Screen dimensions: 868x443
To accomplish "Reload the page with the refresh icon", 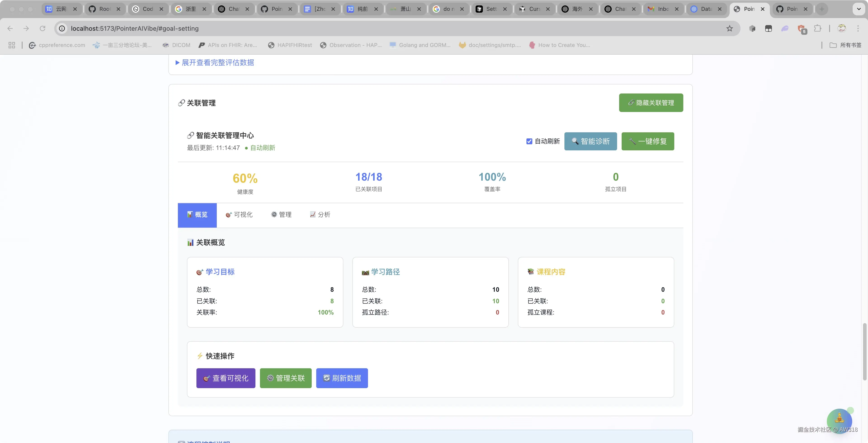I will point(42,29).
